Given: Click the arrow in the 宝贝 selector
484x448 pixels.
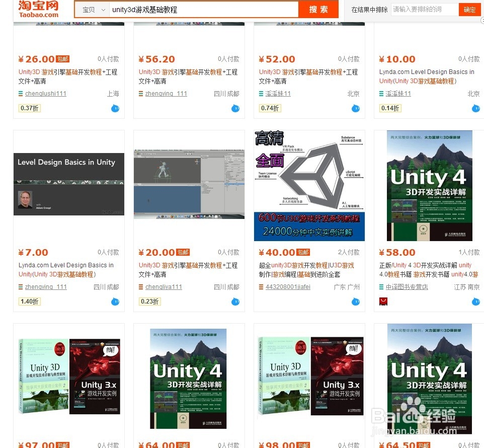Looking at the screenshot, I should pyautogui.click(x=104, y=9).
